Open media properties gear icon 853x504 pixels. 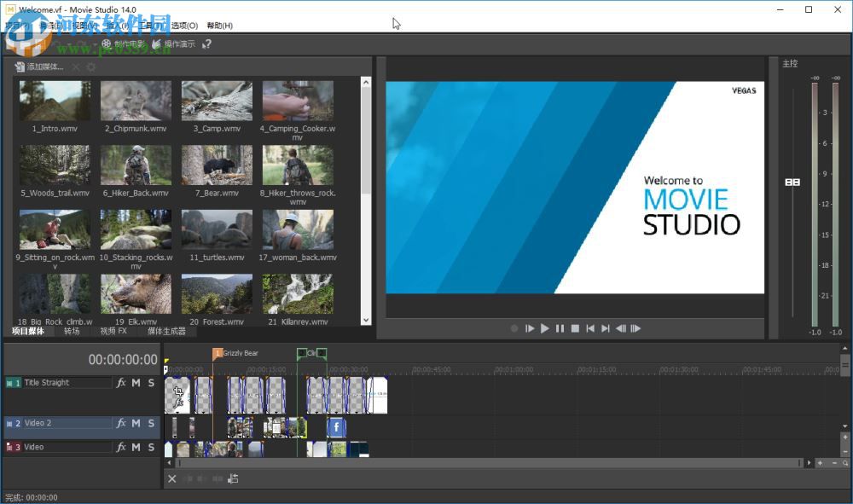pos(91,67)
